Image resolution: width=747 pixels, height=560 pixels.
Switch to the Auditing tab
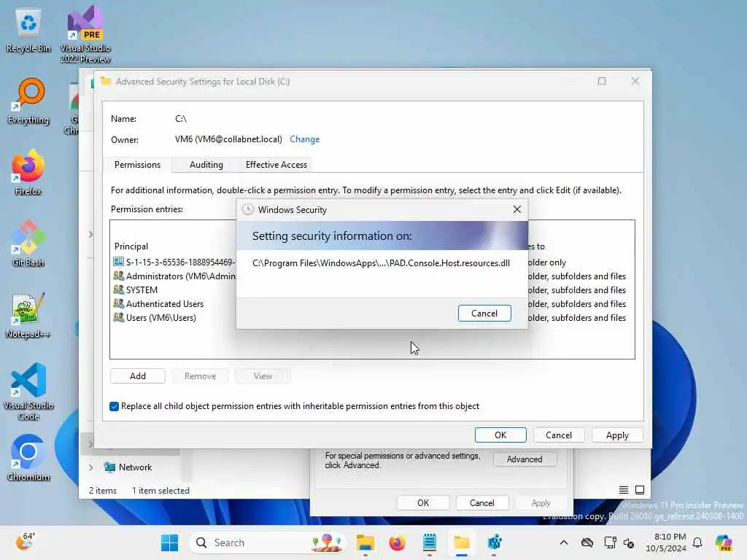206,165
